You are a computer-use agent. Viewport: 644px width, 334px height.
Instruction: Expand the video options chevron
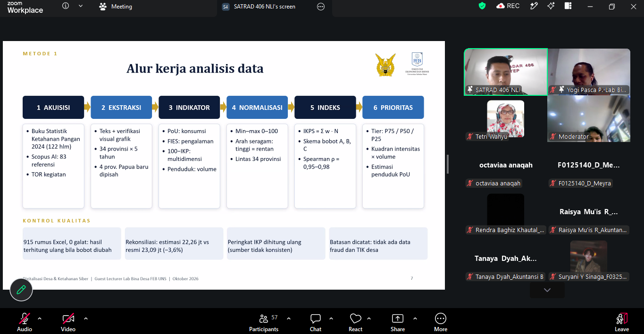(86, 318)
